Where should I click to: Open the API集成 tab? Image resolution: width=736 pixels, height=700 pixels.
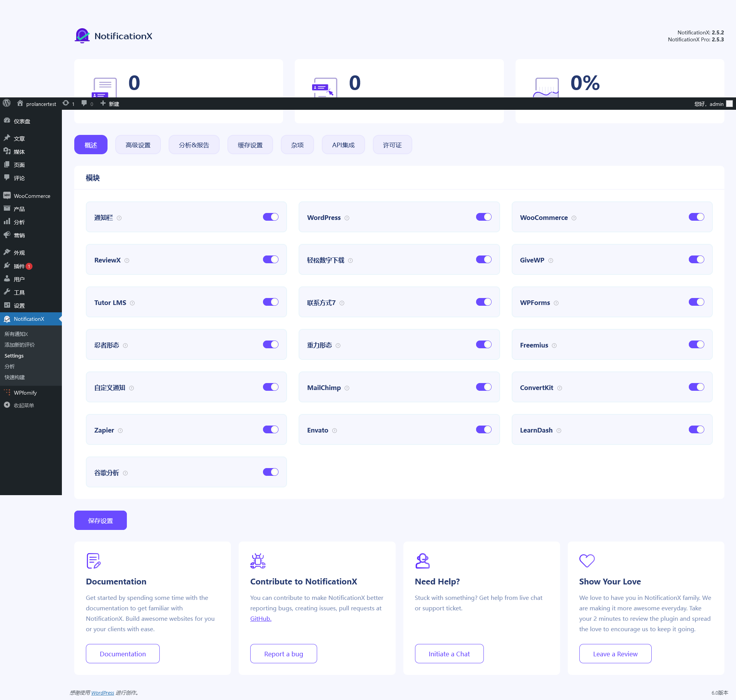point(343,145)
